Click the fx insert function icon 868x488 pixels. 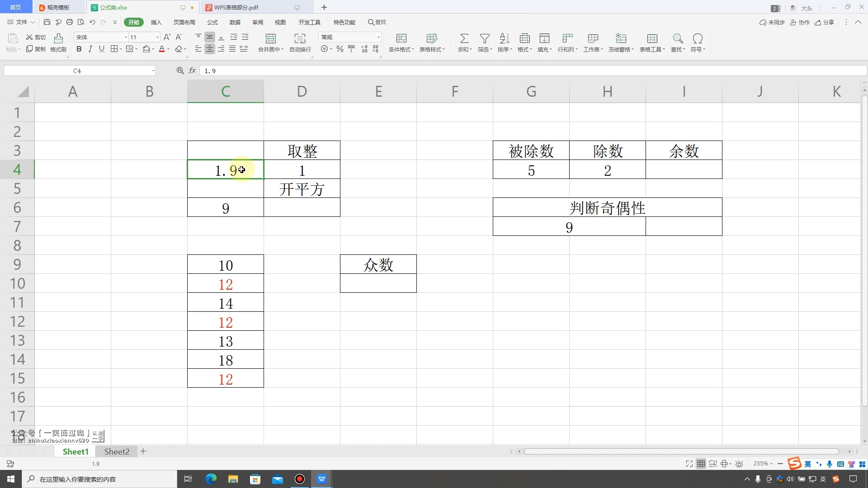(192, 70)
